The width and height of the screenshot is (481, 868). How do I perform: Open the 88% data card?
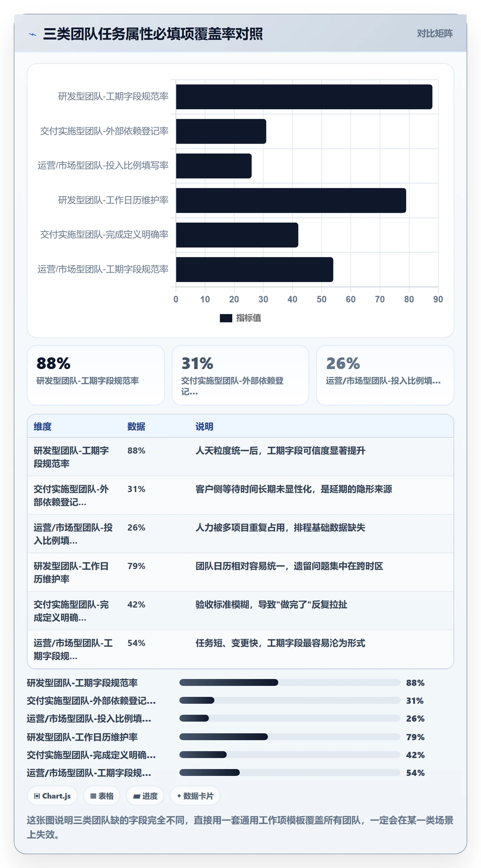click(x=96, y=375)
